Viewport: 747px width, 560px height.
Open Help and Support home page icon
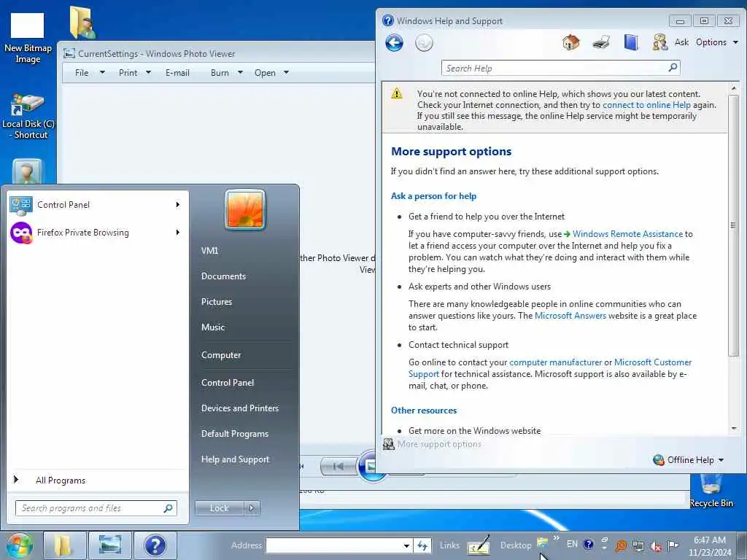[x=570, y=42]
